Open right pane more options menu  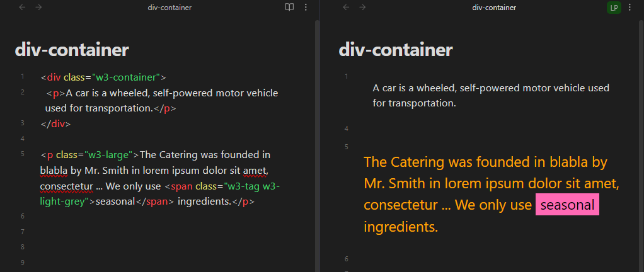coord(630,8)
